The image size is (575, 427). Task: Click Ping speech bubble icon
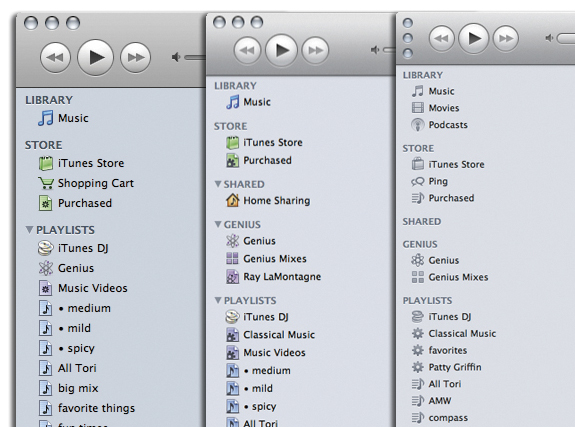click(x=418, y=181)
